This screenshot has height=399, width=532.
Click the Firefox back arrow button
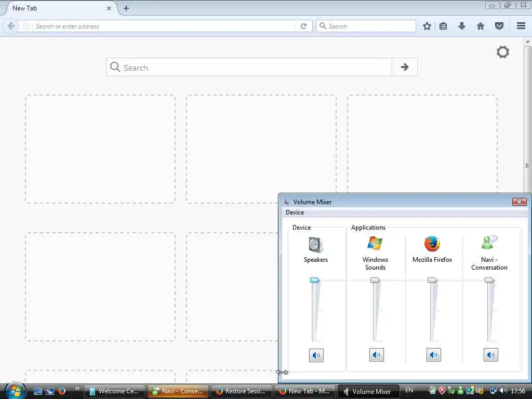click(x=11, y=26)
